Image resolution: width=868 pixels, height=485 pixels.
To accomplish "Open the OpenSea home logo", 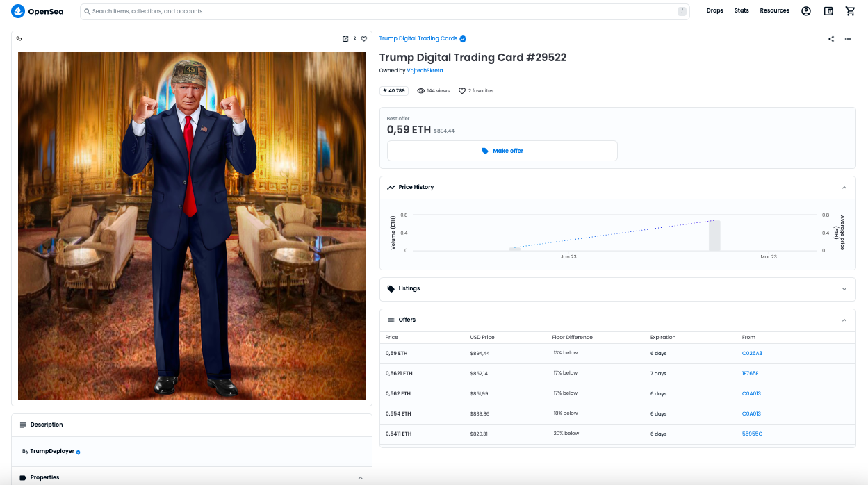I will coord(37,11).
